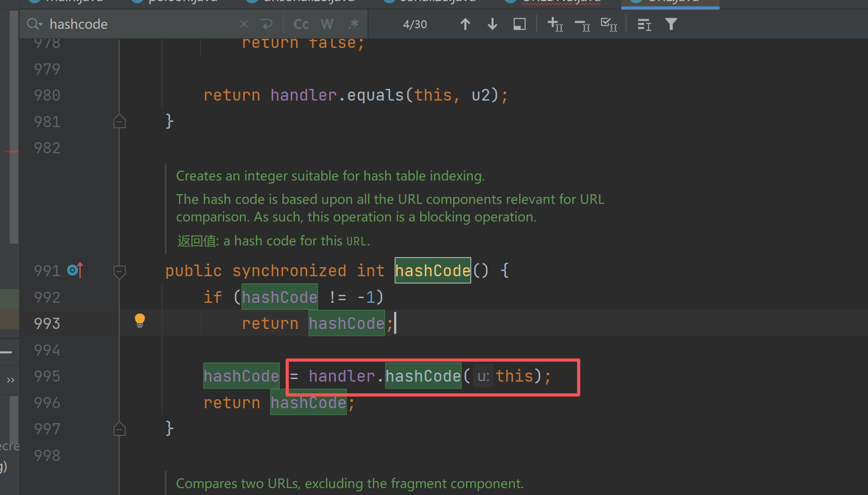Open search results in Find window
This screenshot has height=495, width=868.
pos(520,24)
